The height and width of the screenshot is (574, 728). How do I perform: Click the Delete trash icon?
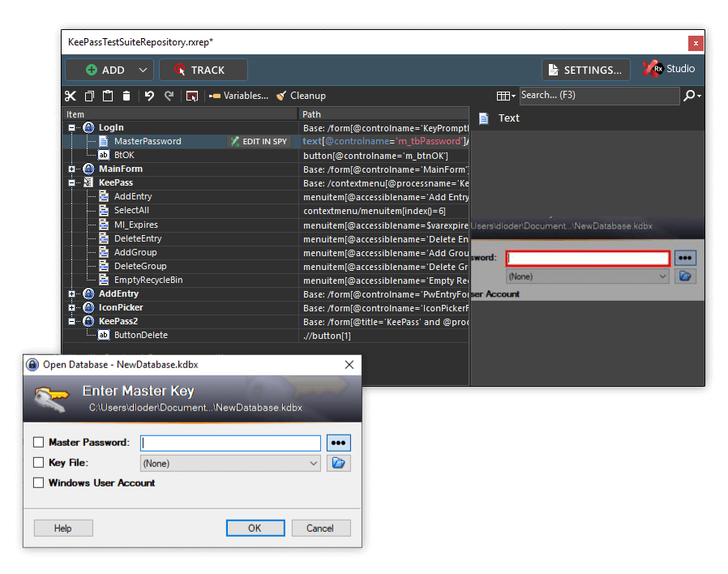(126, 96)
